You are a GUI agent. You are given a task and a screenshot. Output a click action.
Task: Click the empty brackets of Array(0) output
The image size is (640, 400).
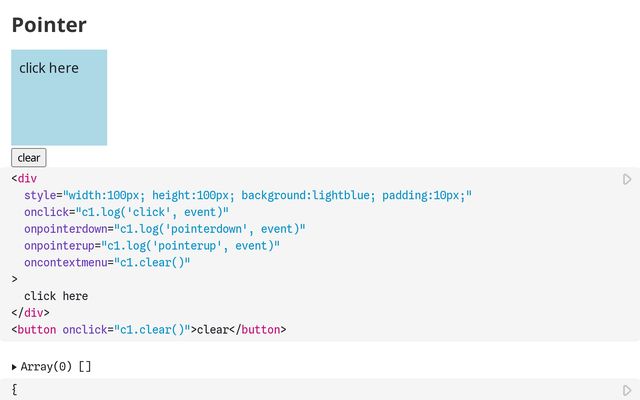point(84,367)
